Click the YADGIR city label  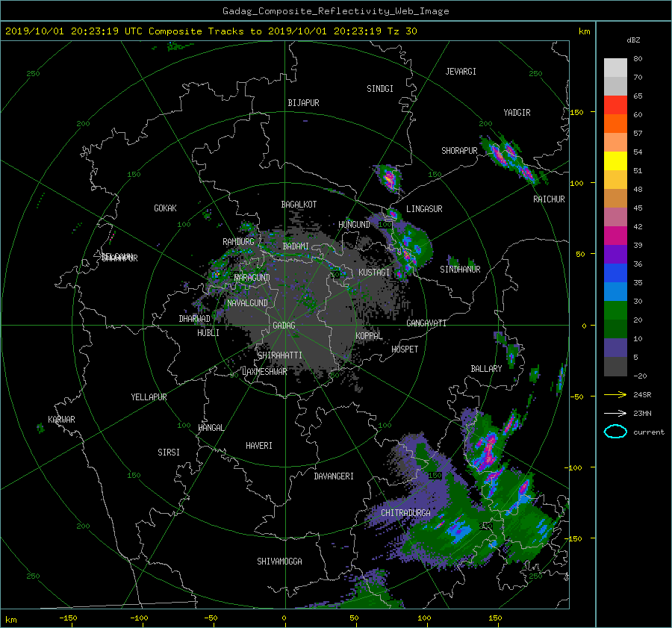(x=517, y=113)
